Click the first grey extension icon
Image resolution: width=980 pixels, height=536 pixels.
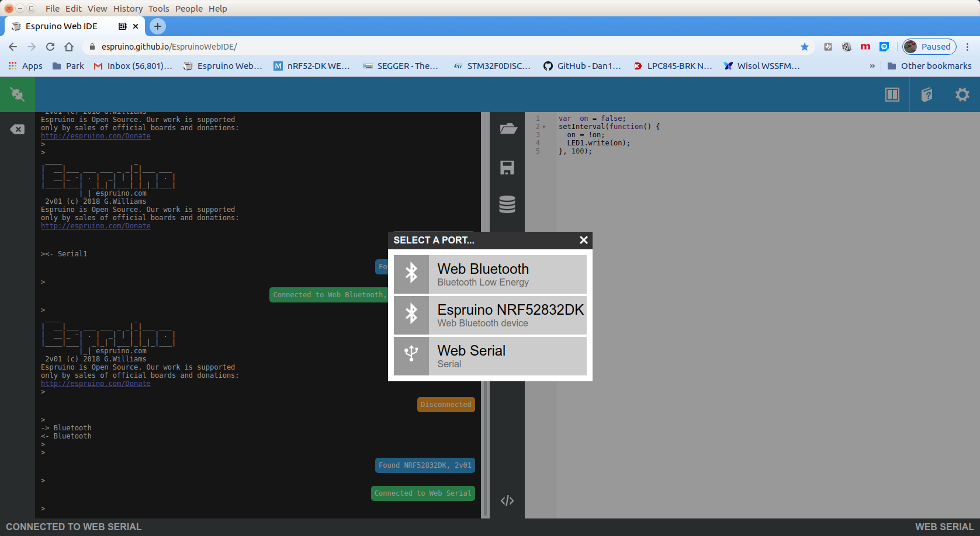click(828, 47)
